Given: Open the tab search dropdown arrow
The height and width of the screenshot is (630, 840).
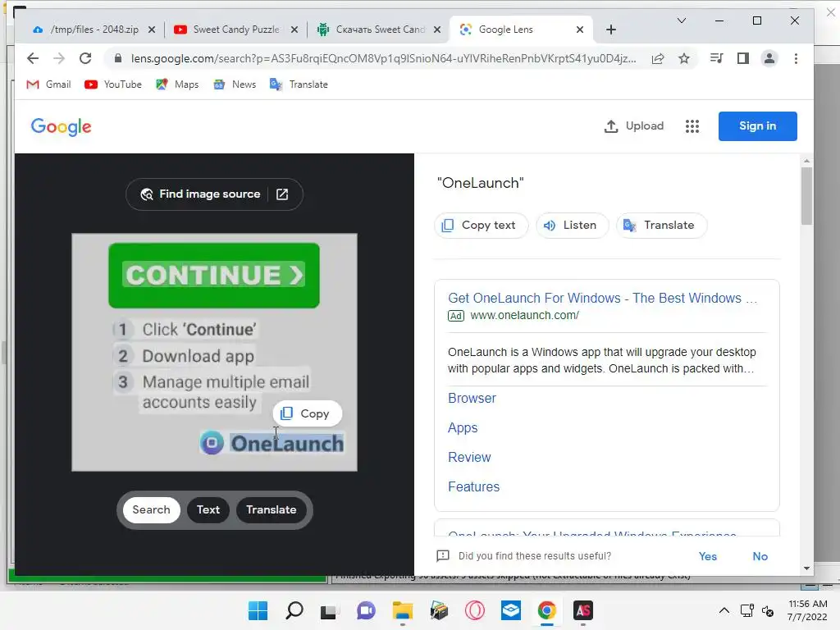Looking at the screenshot, I should pos(682,21).
